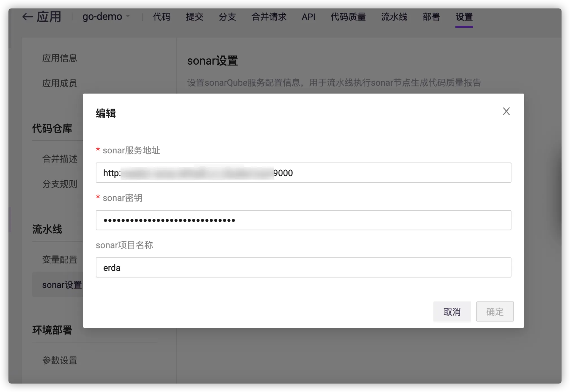This screenshot has width=570, height=392.
Task: Open the 提交 tab
Action: (x=194, y=17)
